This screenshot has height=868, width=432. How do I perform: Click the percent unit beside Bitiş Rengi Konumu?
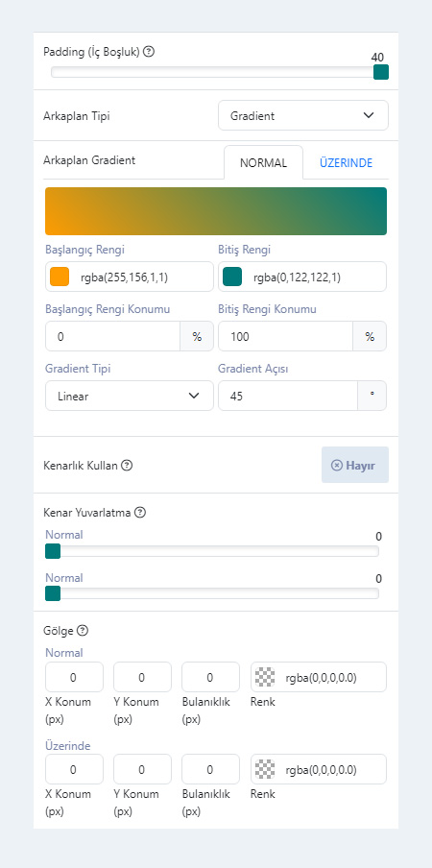370,337
